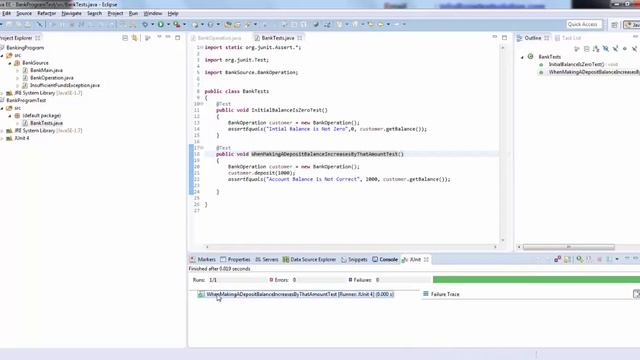Click the green Run button in toolbar
Image resolution: width=640 pixels, height=360 pixels.
[161, 24]
